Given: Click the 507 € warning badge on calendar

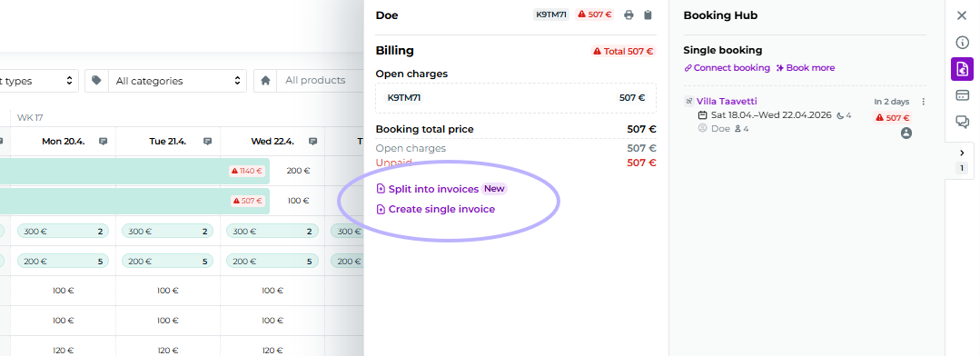Looking at the screenshot, I should [x=248, y=201].
